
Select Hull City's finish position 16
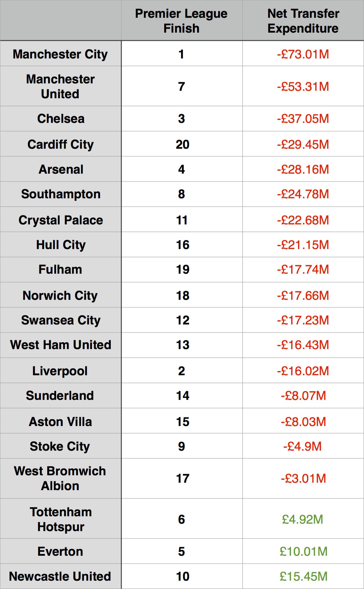tap(182, 245)
